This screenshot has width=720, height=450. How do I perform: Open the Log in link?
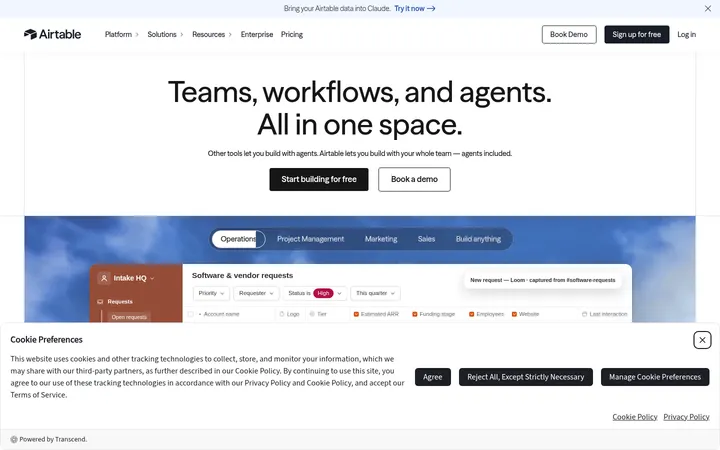(x=686, y=34)
